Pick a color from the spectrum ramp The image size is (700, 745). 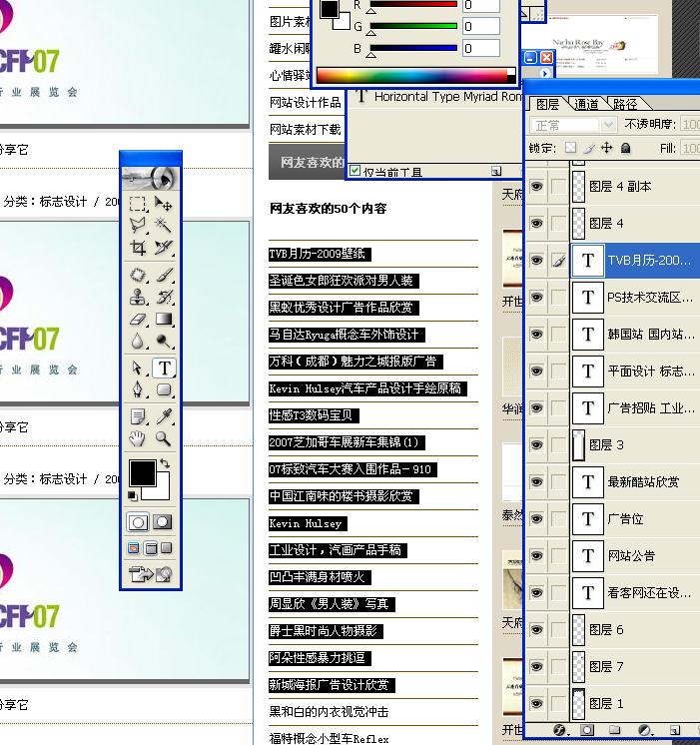point(415,76)
